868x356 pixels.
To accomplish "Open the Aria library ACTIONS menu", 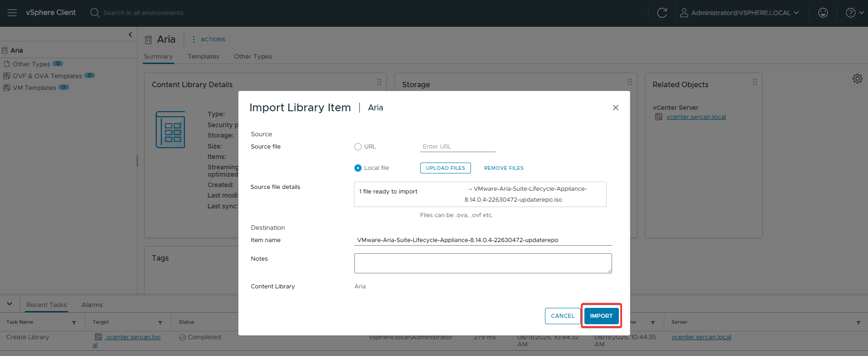I will point(209,40).
